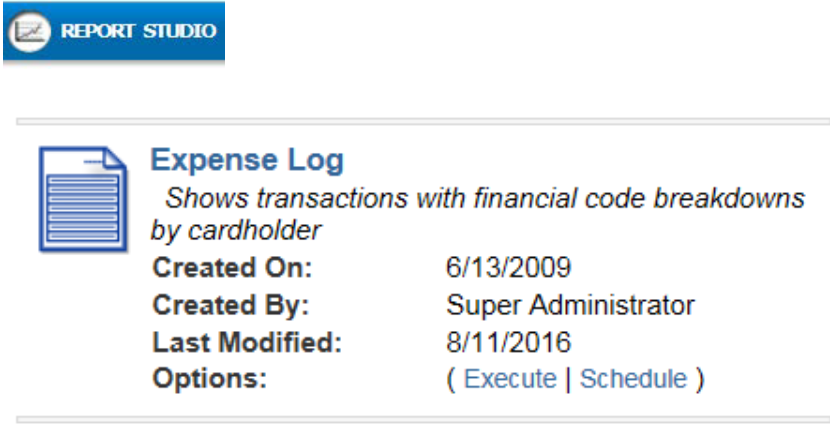Screen dimensions: 830x428
Task: Schedule the Expense Log report
Action: click(x=633, y=379)
